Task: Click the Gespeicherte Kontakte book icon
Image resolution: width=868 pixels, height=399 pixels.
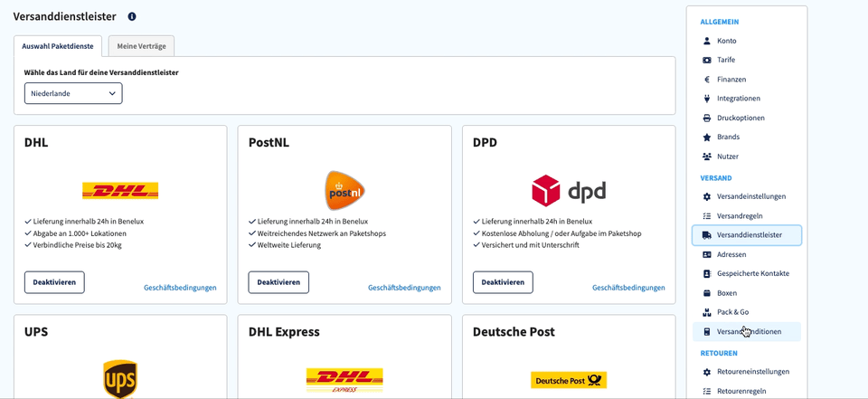Action: coord(706,274)
